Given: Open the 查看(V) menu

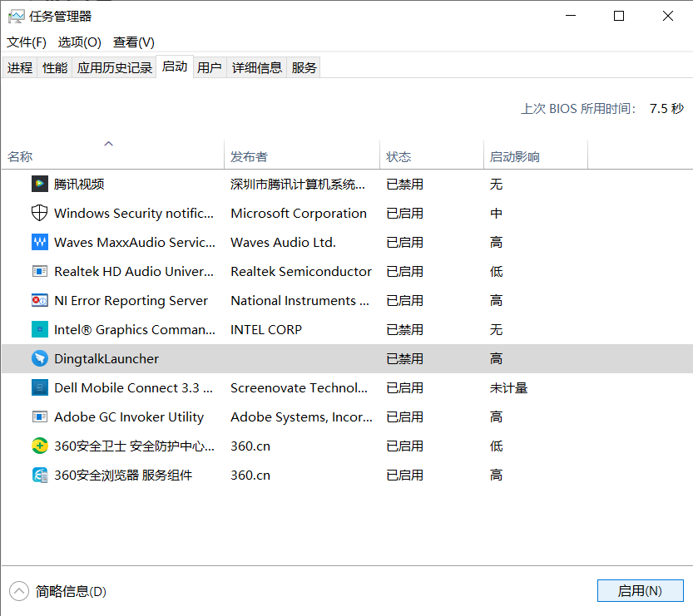Looking at the screenshot, I should (x=134, y=42).
